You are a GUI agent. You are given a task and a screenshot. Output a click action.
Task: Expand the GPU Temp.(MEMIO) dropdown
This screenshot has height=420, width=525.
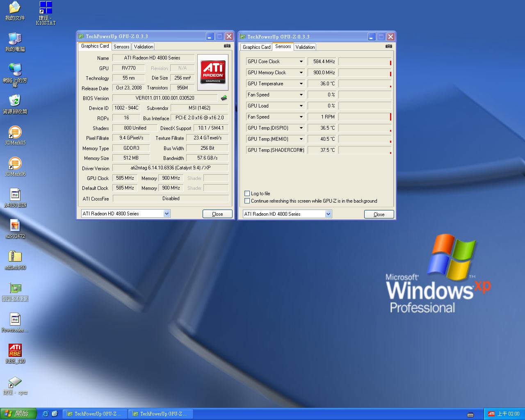tap(301, 139)
